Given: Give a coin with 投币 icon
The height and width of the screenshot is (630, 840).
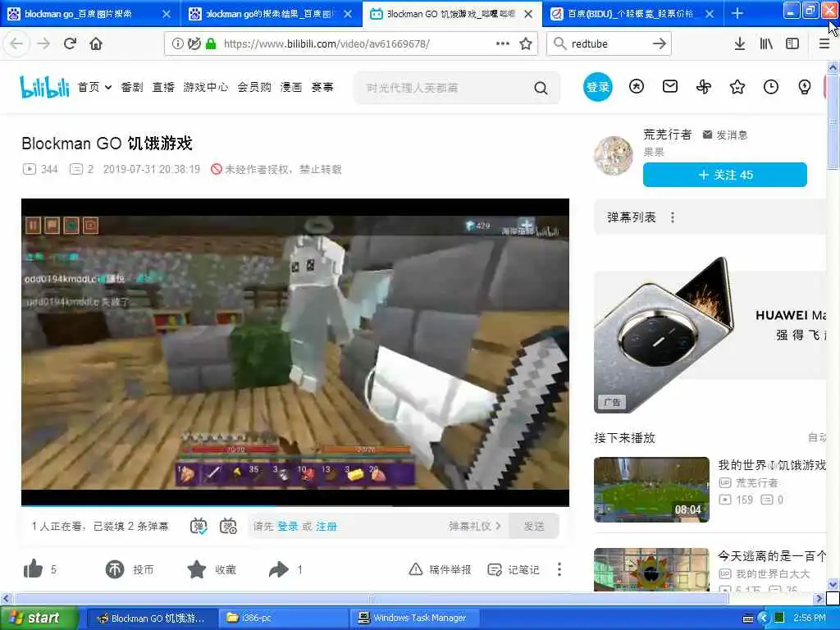Looking at the screenshot, I should [115, 569].
